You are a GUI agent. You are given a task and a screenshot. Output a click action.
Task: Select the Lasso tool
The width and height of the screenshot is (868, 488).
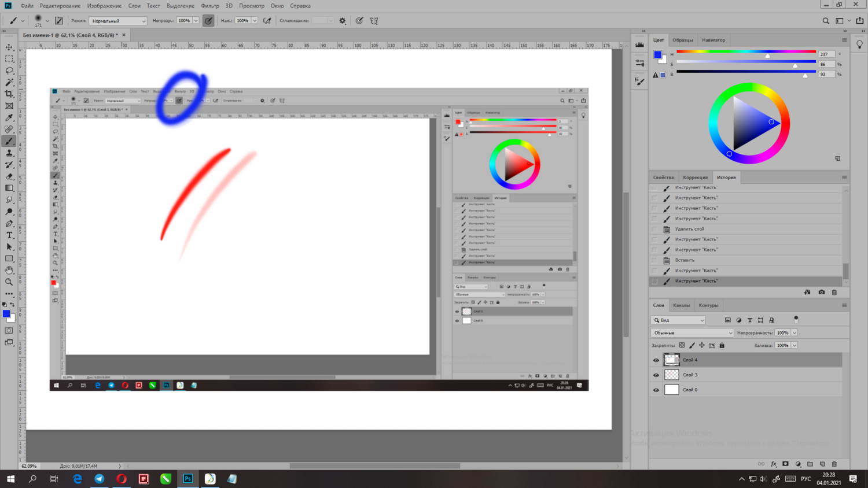click(x=9, y=71)
